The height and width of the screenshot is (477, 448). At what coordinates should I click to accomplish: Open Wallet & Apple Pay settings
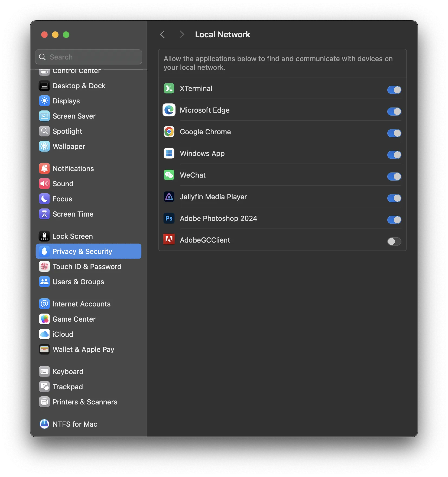pos(83,349)
